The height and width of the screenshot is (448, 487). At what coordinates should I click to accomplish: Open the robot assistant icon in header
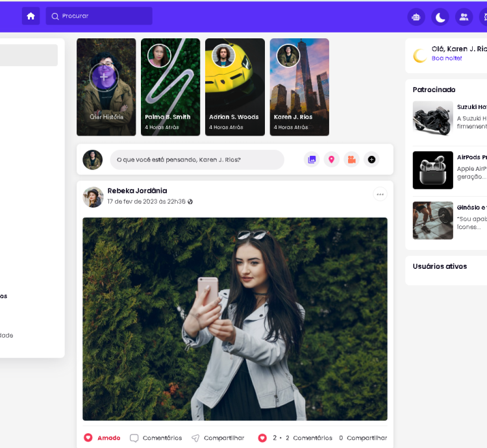click(x=416, y=17)
